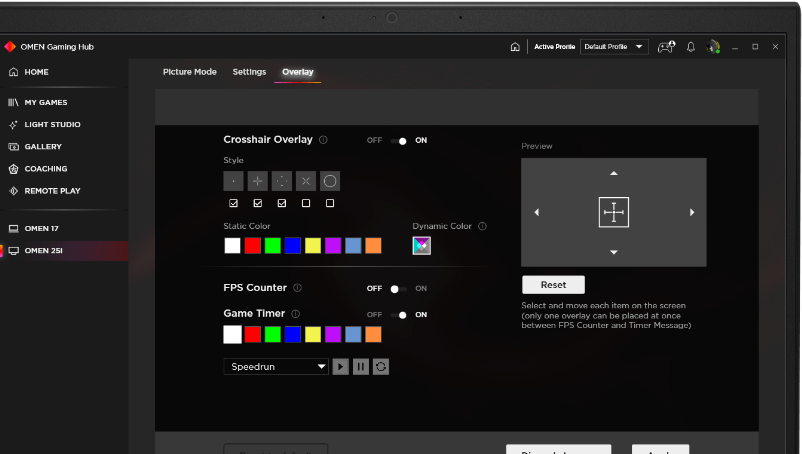This screenshot has height=454, width=802.
Task: Open the Default Profile dropdown
Action: 614,47
